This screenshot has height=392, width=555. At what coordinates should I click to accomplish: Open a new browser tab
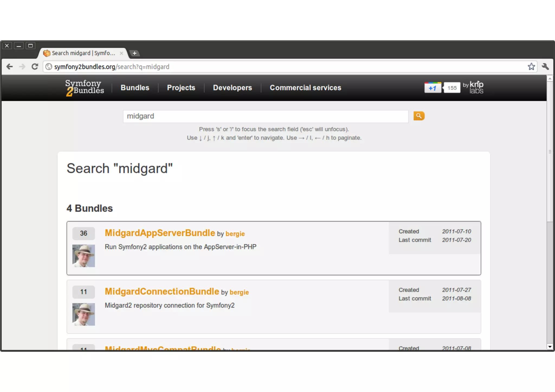[x=134, y=53]
